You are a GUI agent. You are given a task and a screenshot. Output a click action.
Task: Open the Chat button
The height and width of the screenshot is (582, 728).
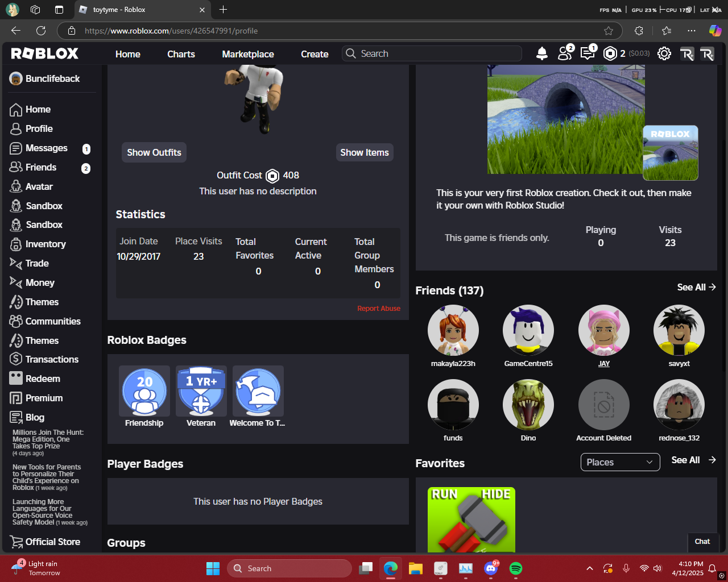pyautogui.click(x=702, y=542)
